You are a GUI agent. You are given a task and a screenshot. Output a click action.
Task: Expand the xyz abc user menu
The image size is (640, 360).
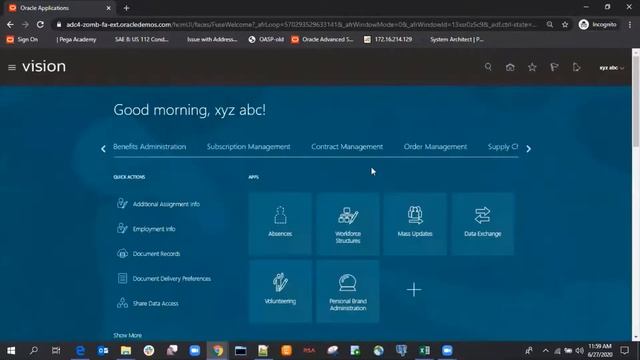tap(611, 68)
